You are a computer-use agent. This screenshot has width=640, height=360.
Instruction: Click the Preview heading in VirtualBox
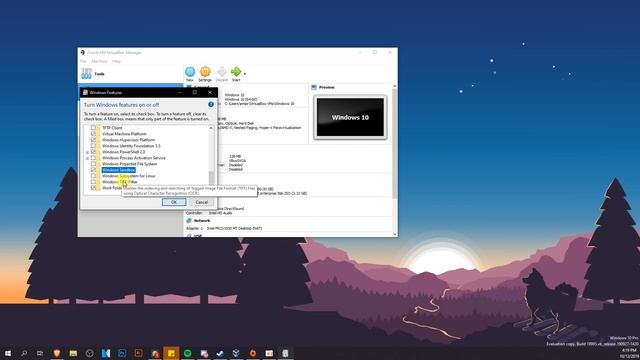(327, 87)
